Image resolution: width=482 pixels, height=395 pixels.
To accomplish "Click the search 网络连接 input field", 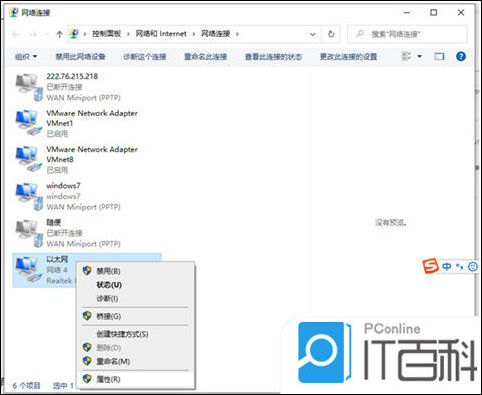I will [407, 34].
